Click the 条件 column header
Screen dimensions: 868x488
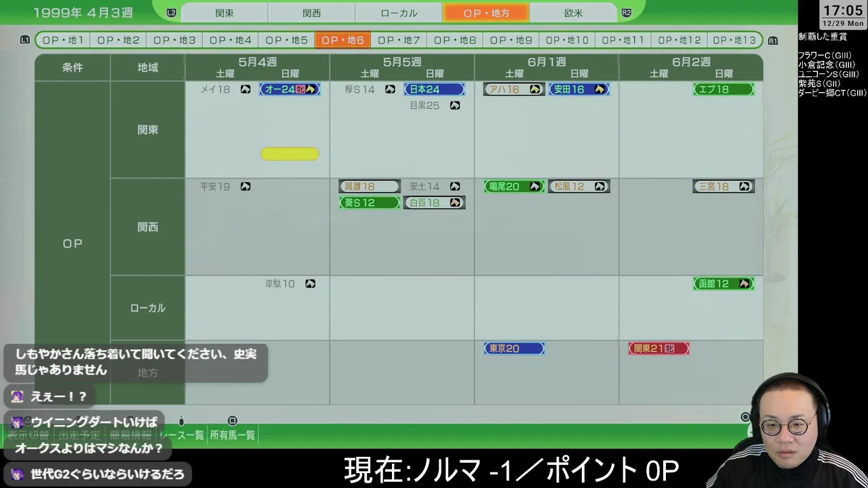(x=73, y=67)
